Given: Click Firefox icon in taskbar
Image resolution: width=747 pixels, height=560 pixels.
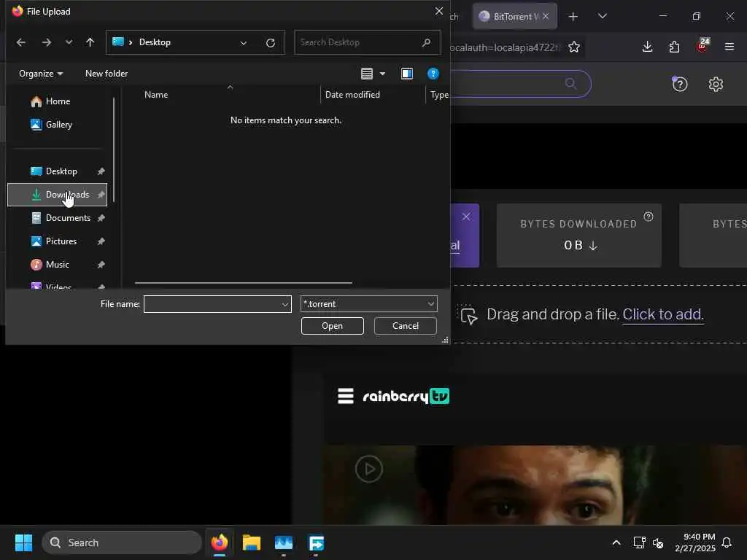Looking at the screenshot, I should (x=220, y=542).
